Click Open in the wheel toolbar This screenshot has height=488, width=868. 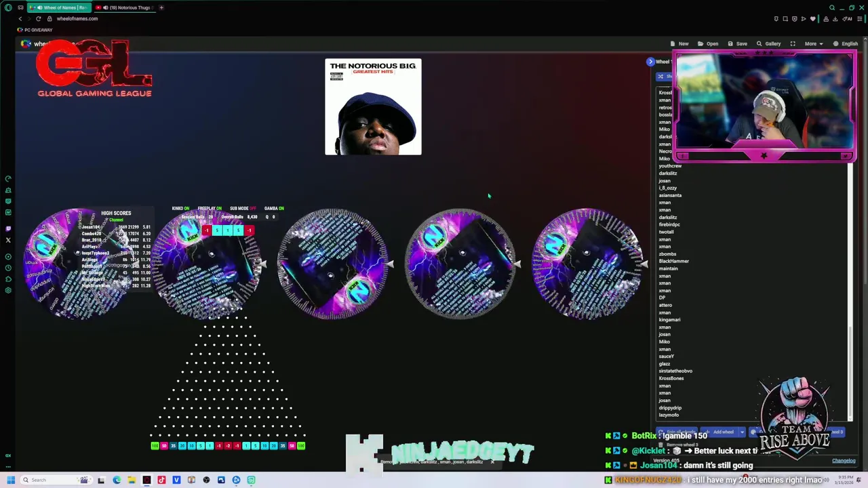point(708,44)
